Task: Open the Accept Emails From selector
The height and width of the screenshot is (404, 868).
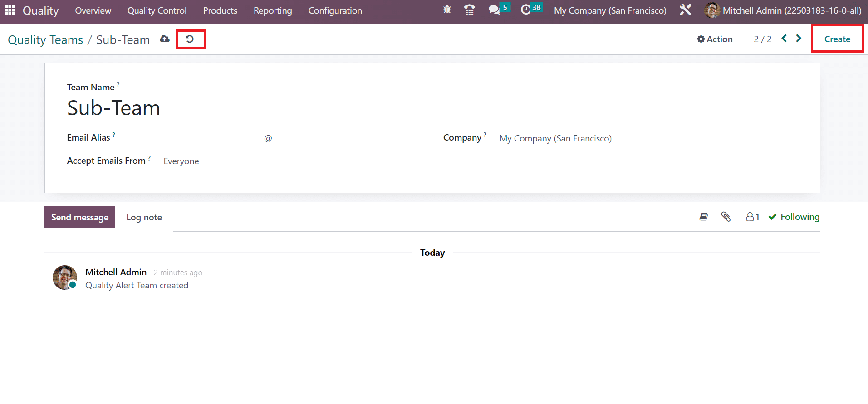Action: [181, 161]
